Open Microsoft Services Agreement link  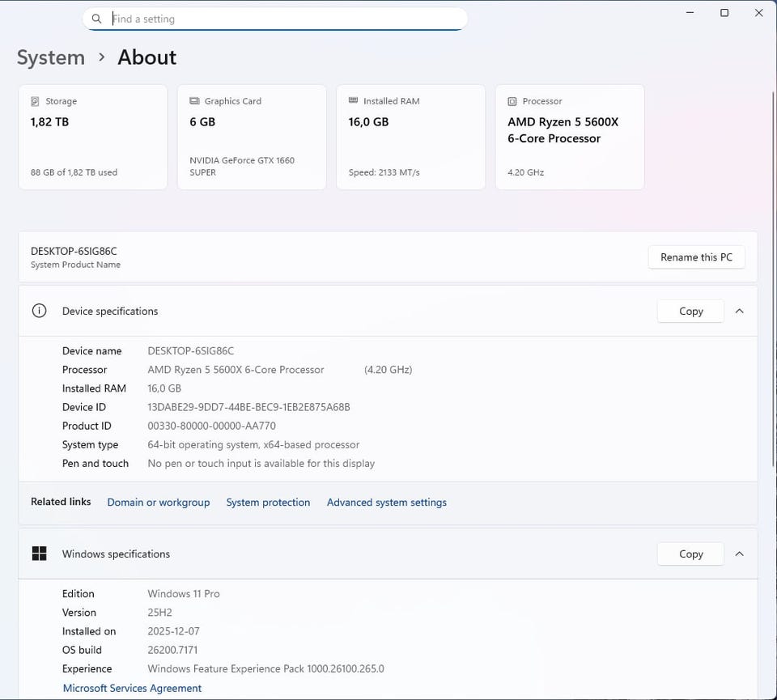pos(132,688)
